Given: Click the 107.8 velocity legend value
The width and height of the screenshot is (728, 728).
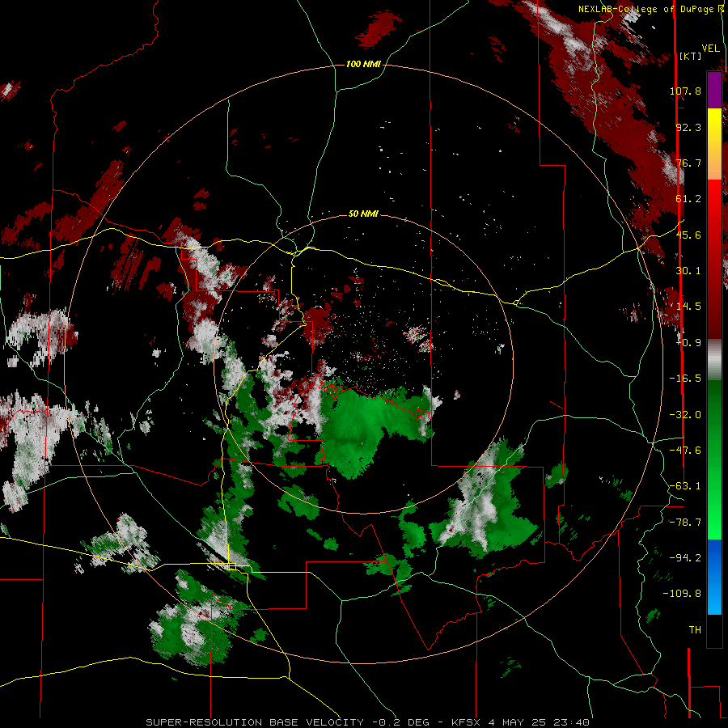Looking at the screenshot, I should [685, 91].
